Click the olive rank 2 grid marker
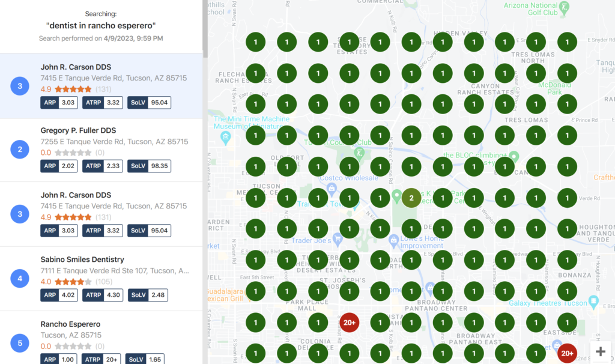The image size is (615, 364). coord(411,198)
